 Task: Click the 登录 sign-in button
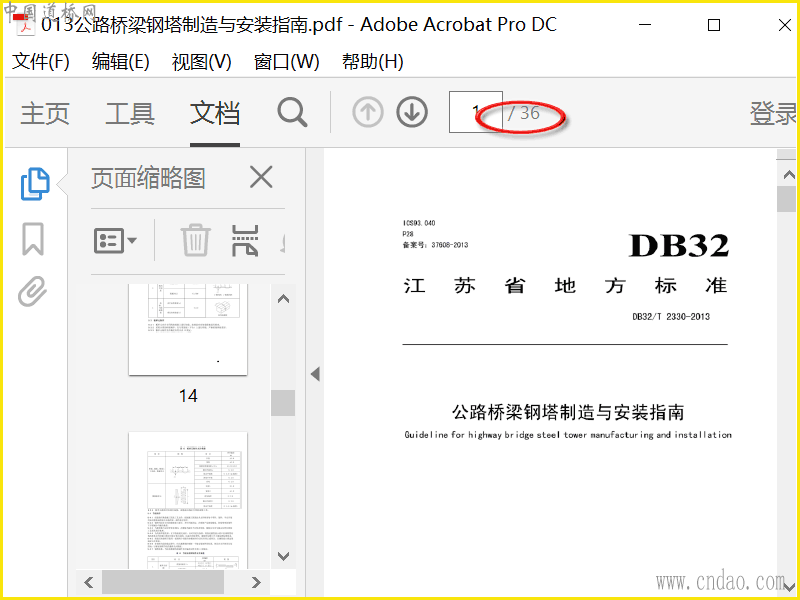click(772, 113)
